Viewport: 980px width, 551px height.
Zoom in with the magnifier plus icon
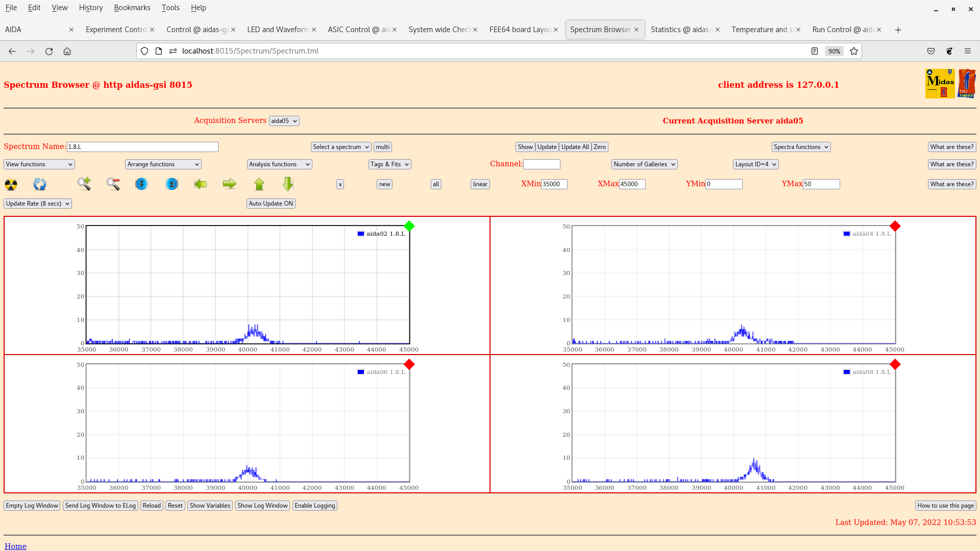tap(84, 184)
